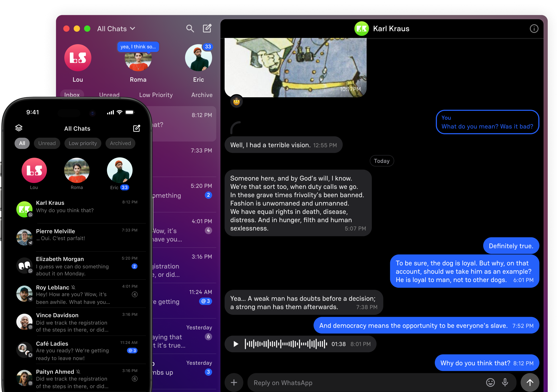Play the 01:38 voice message
557x392 pixels.
click(235, 344)
